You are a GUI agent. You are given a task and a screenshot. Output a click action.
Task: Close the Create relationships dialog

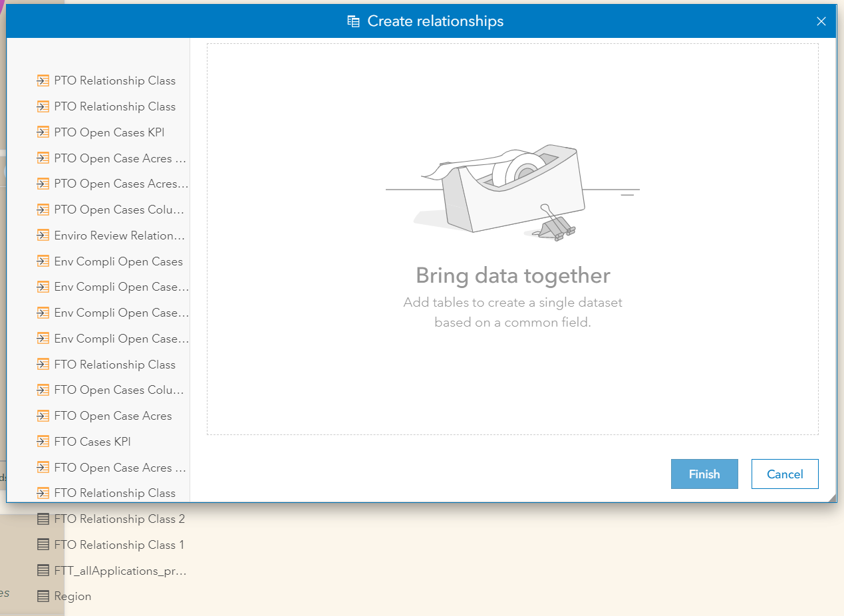(821, 21)
